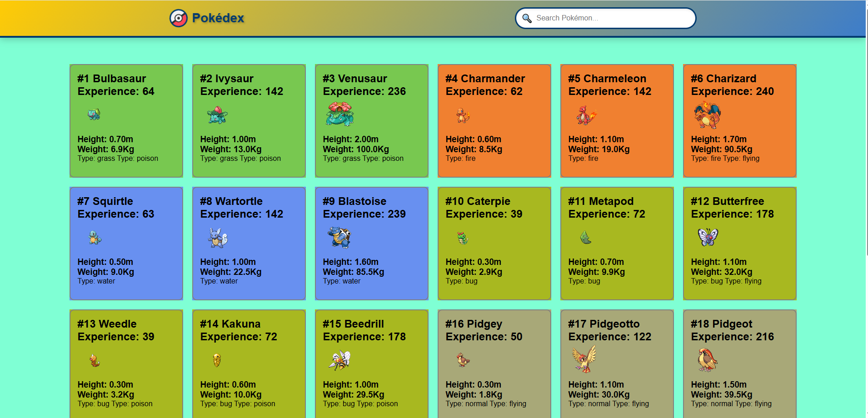Click the Pidgeot sprite image

(707, 360)
